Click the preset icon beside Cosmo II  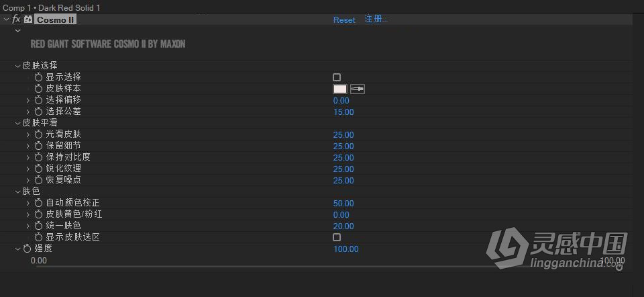(x=28, y=19)
